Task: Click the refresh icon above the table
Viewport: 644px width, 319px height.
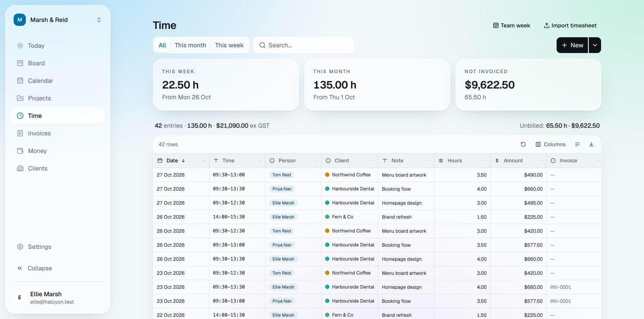Action: point(523,144)
